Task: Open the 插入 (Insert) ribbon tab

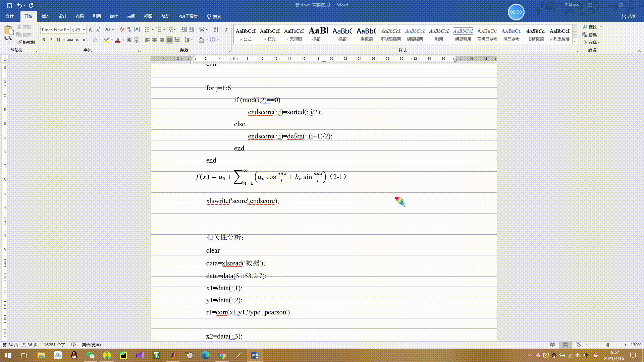Action: click(x=45, y=16)
